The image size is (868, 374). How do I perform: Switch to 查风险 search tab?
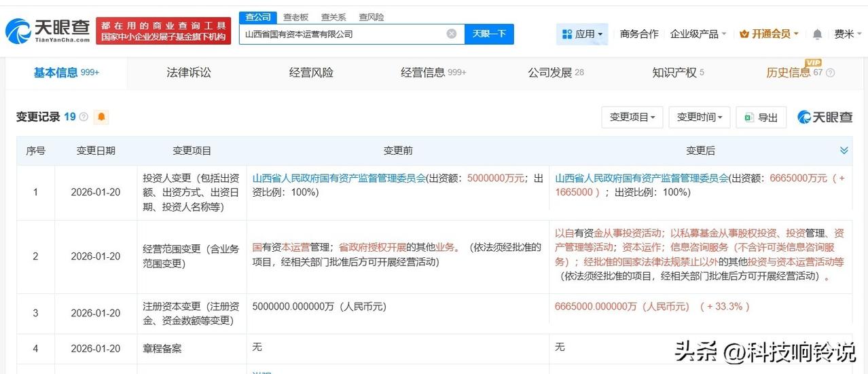[372, 17]
